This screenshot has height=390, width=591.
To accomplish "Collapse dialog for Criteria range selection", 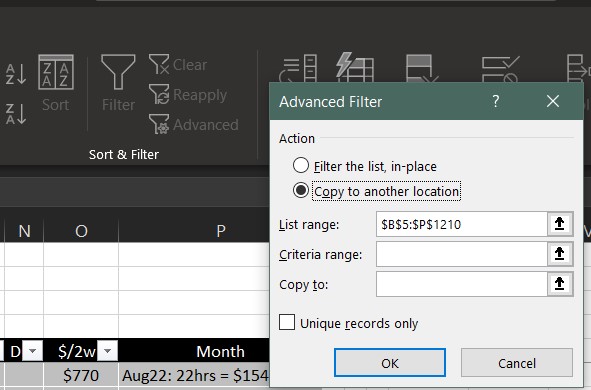I will (560, 254).
